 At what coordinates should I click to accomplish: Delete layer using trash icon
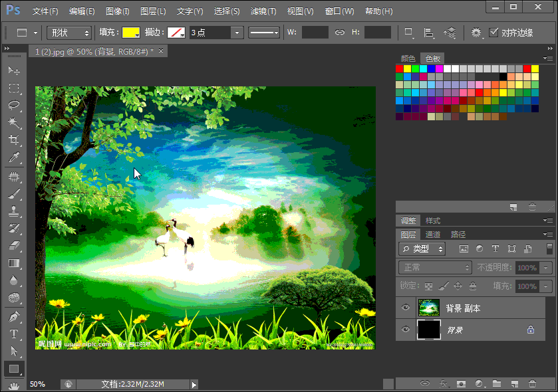(x=532, y=383)
